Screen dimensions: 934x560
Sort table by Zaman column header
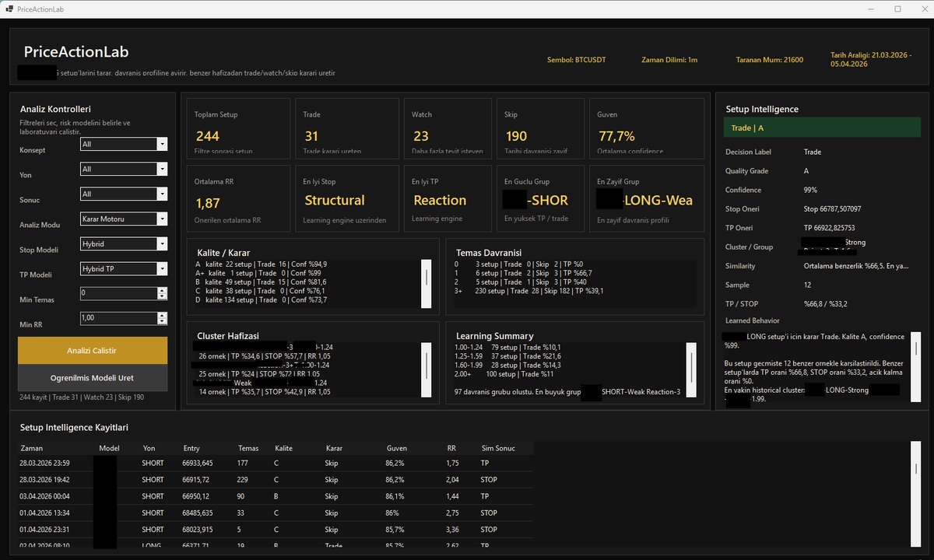point(32,448)
